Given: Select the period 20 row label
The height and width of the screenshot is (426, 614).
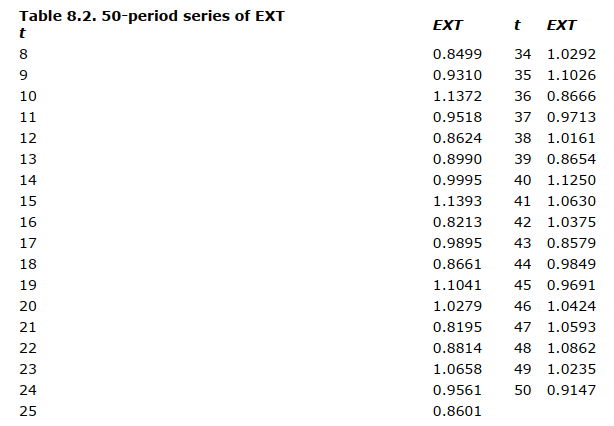Looking at the screenshot, I should (27, 305).
